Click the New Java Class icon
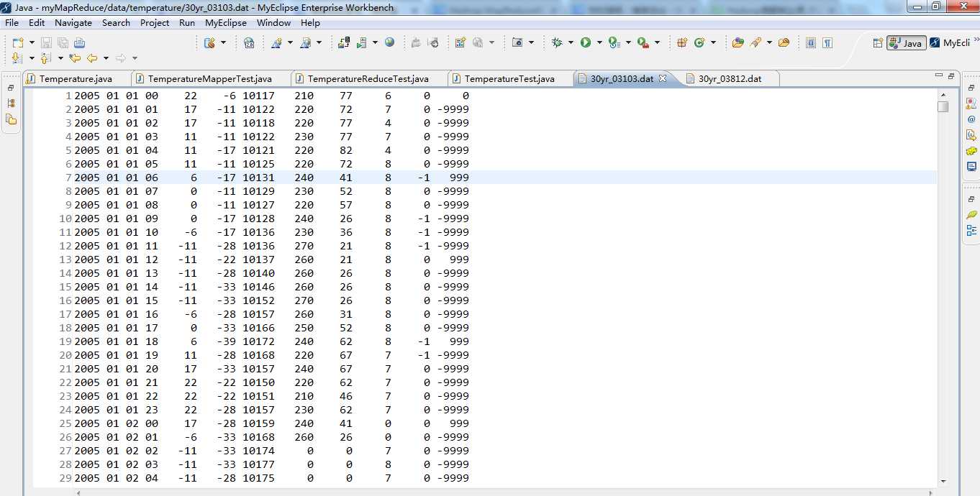The height and width of the screenshot is (496, 980). [x=699, y=42]
